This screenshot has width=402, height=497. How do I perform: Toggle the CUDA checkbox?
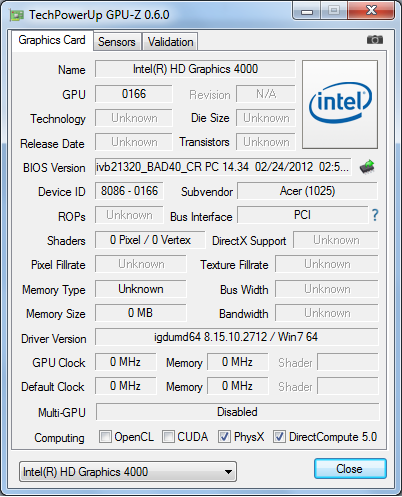pos(168,436)
